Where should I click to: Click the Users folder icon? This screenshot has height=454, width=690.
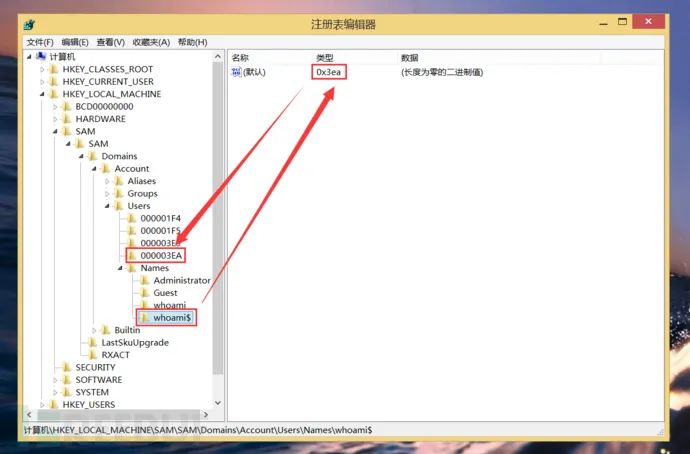pos(118,205)
